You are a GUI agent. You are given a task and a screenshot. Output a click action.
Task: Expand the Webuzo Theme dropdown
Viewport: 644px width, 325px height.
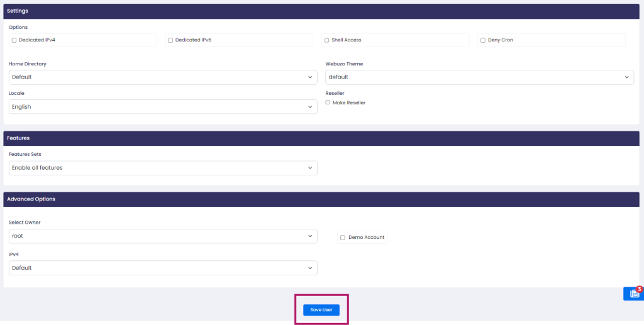click(x=479, y=77)
